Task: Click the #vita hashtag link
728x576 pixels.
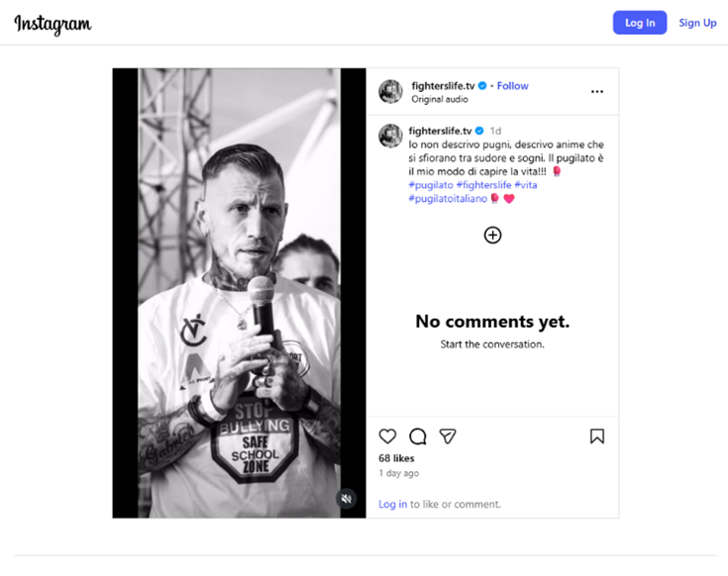Action: tap(526, 185)
